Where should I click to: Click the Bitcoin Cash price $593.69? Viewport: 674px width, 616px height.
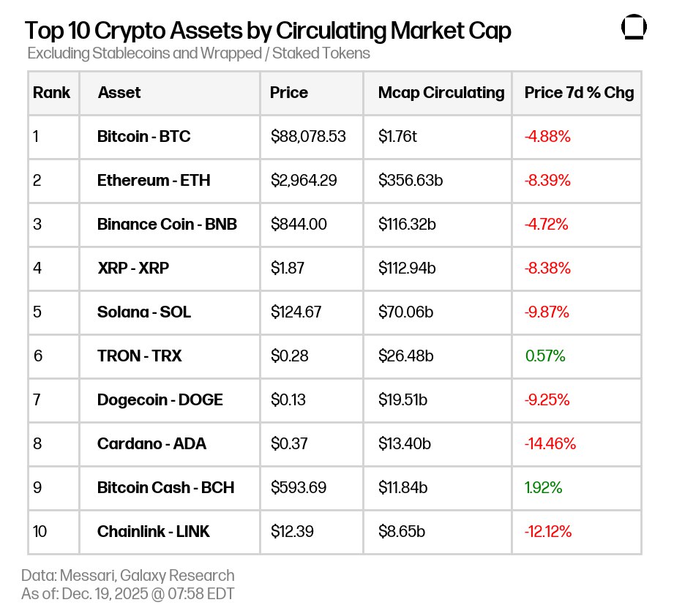[x=299, y=487]
